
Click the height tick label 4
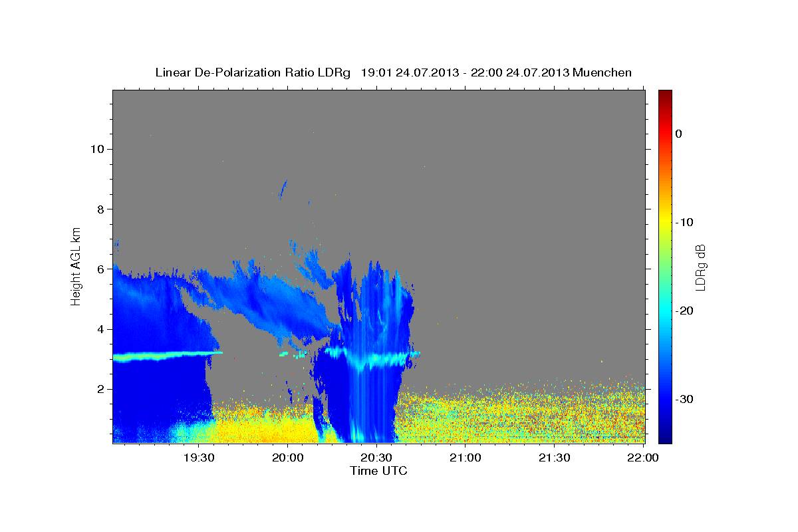pyautogui.click(x=100, y=329)
